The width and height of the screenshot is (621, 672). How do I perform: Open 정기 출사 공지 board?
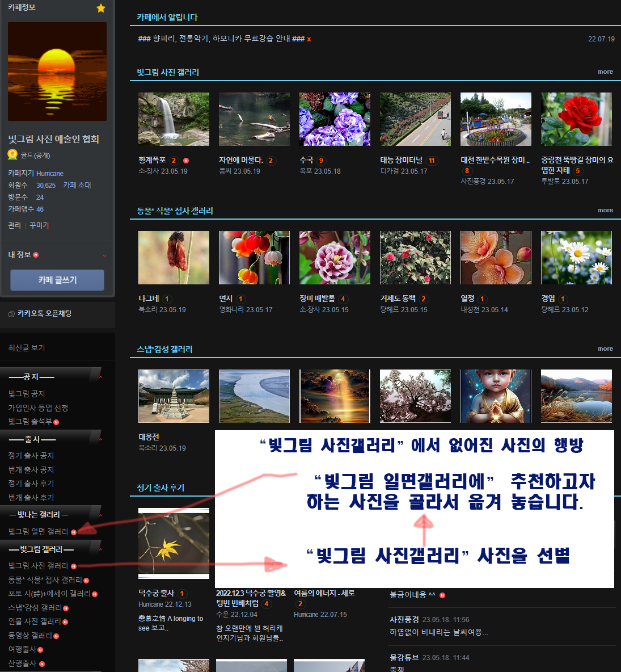point(31,456)
